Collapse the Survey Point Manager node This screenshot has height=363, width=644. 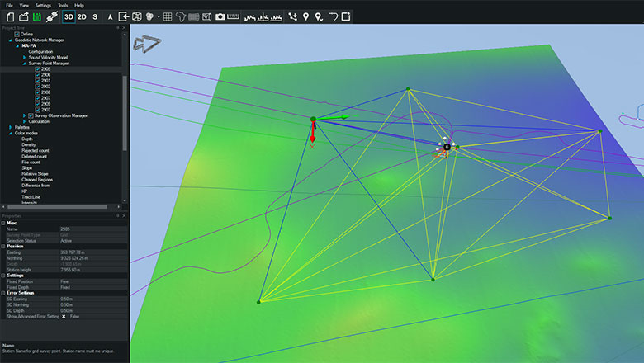(24, 64)
